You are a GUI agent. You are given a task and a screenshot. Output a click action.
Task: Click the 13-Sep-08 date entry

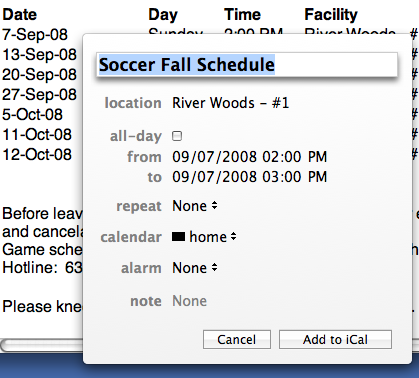(x=39, y=55)
